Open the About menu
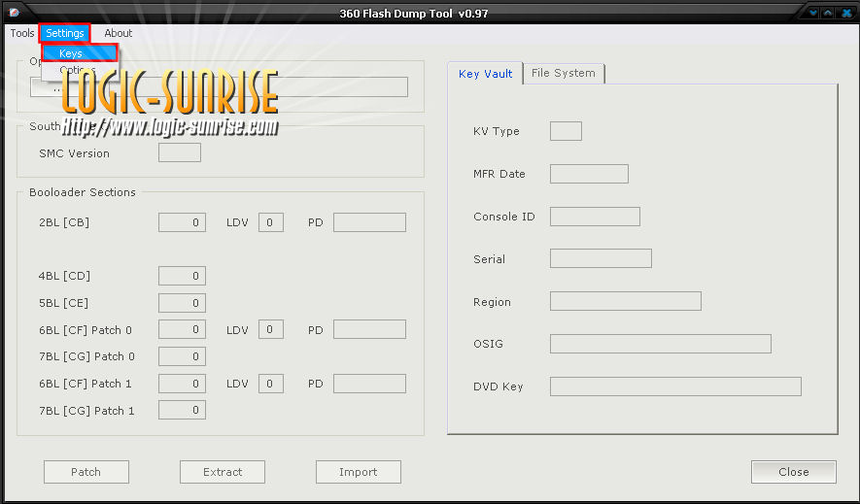This screenshot has width=860, height=504. click(118, 33)
